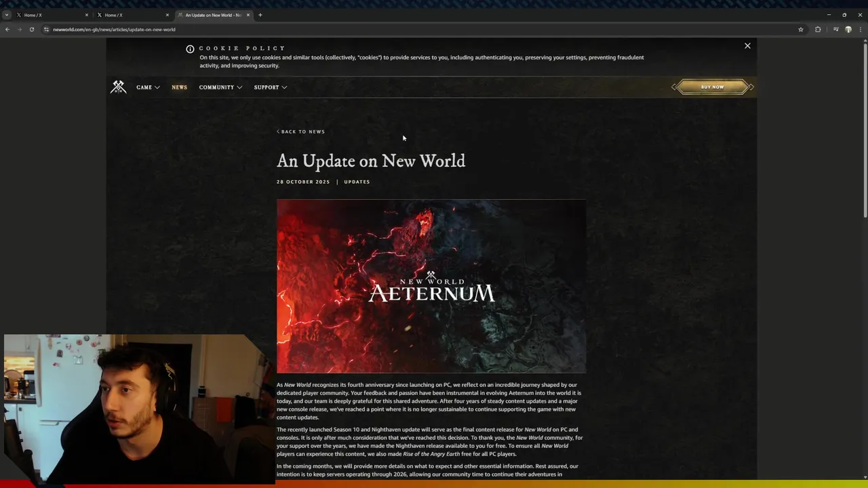Follow the BACK TO NEWS link
The image size is (868, 488).
(x=300, y=131)
